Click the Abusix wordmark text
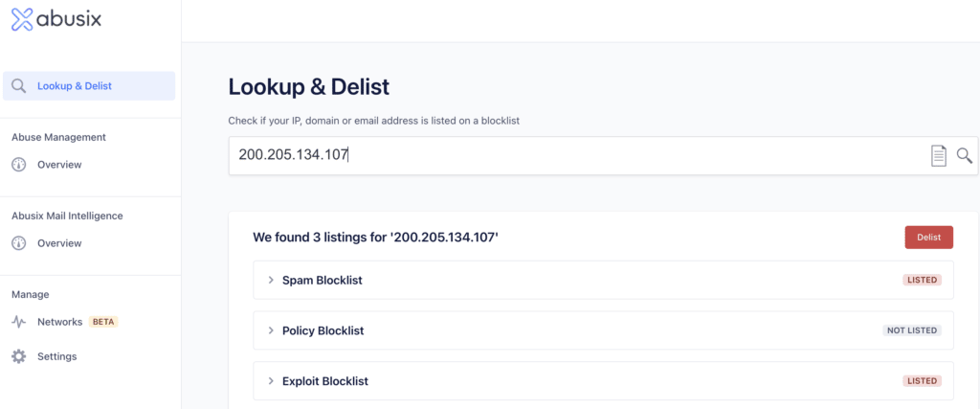Image resolution: width=980 pixels, height=409 pixels. click(x=69, y=19)
